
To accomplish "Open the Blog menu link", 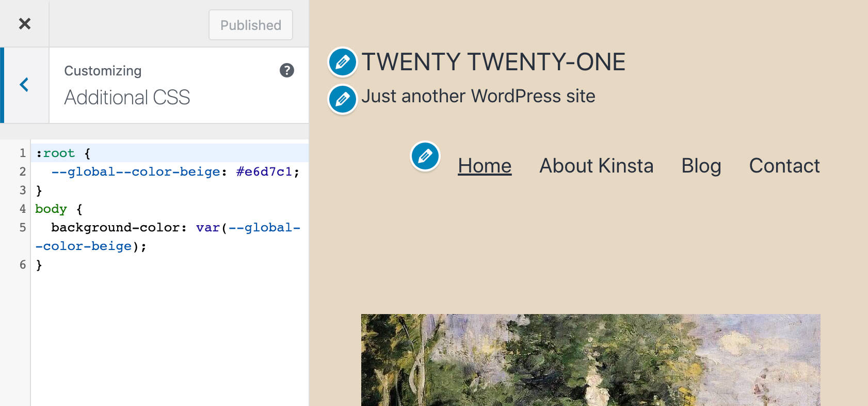I will pyautogui.click(x=701, y=166).
